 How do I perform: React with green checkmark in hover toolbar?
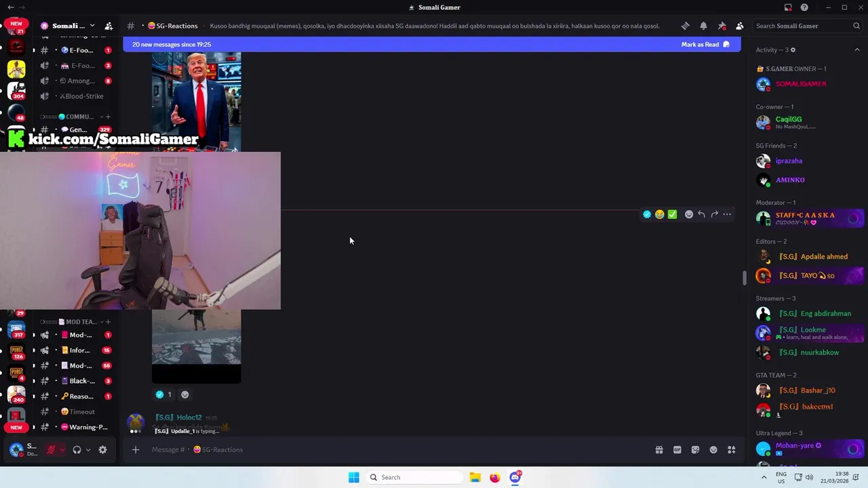(x=672, y=214)
